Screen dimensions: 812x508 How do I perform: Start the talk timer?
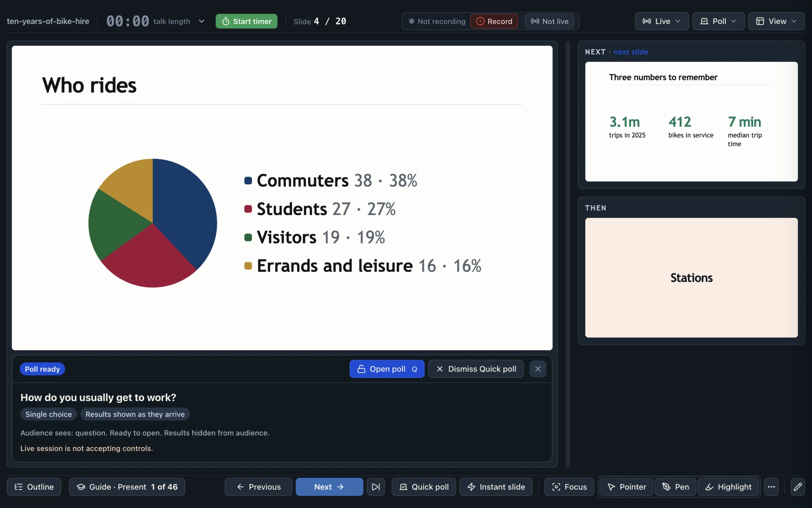pos(246,21)
